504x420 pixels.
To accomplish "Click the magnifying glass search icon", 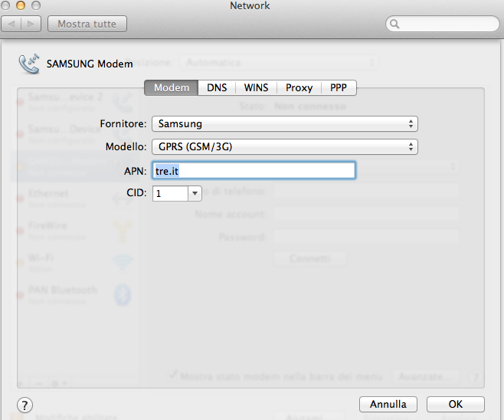I will 394,24.
